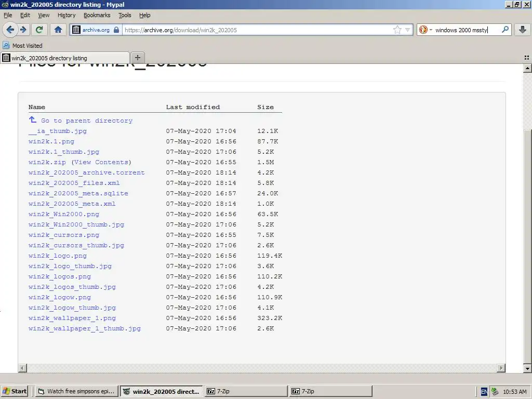Open win2k_logos_thumb.jpg link
Image resolution: width=532 pixels, height=399 pixels.
(72, 287)
